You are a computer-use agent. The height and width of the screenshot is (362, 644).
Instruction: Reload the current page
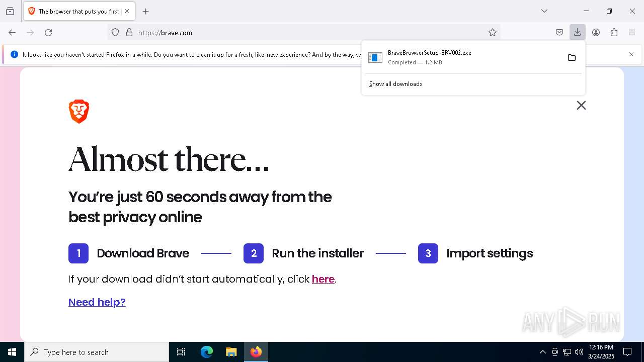[48, 33]
